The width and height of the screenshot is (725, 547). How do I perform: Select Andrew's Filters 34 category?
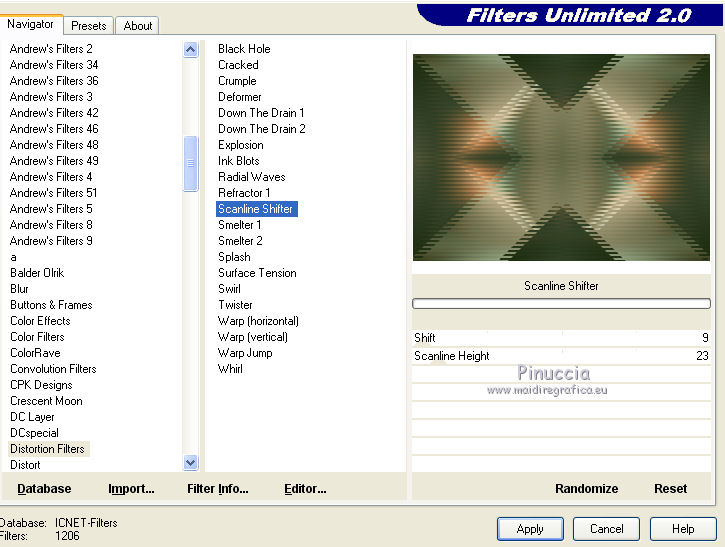(x=54, y=65)
